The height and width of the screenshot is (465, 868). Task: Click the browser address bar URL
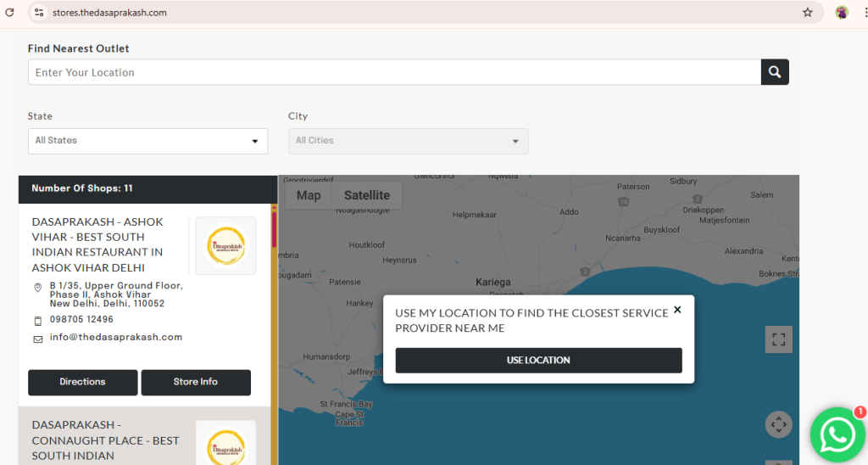tap(109, 13)
